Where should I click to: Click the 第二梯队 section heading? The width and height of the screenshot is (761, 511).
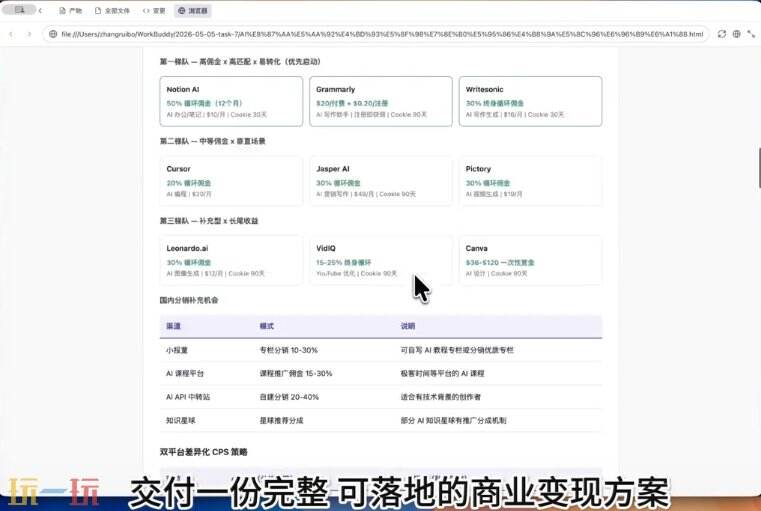coord(212,141)
